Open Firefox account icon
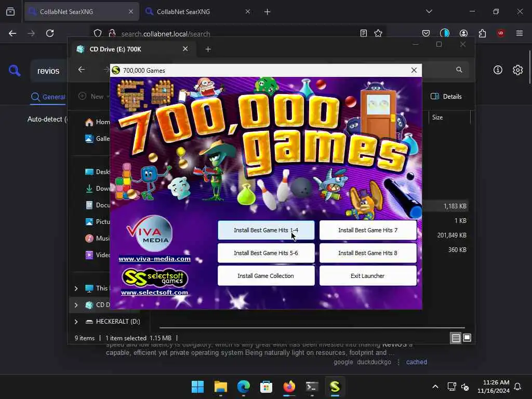The image size is (532, 399). 463,33
